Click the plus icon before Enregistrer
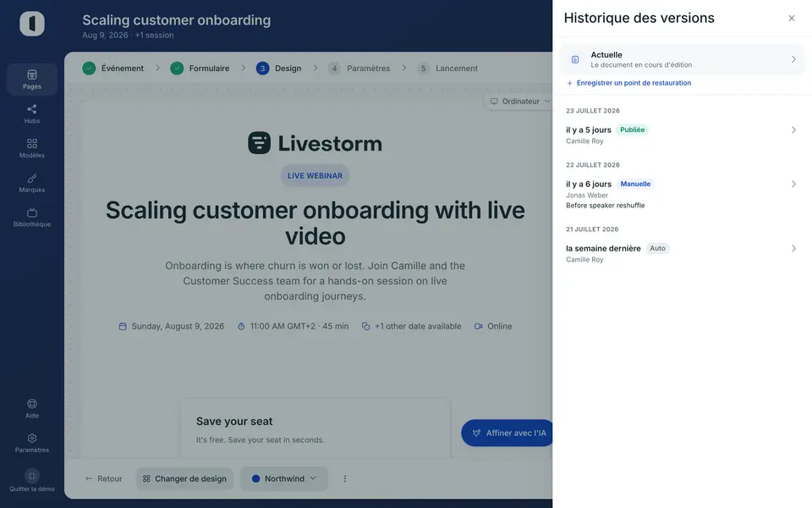 coord(569,83)
